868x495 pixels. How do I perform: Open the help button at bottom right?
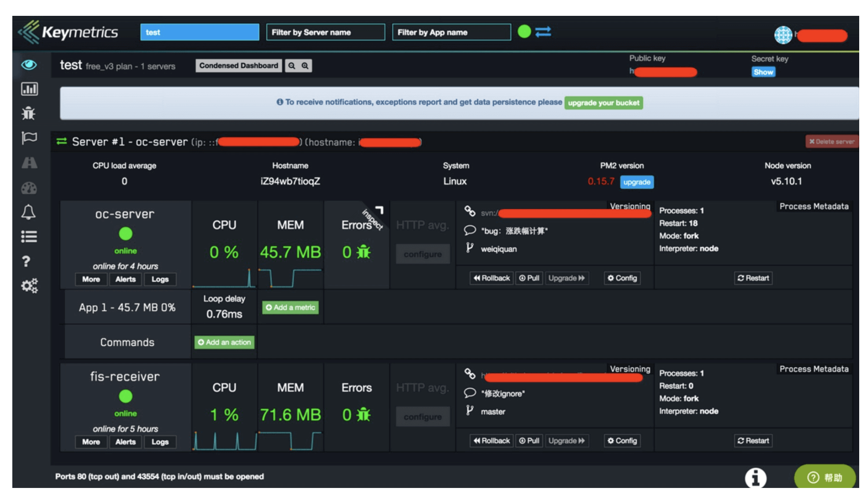pos(825,477)
